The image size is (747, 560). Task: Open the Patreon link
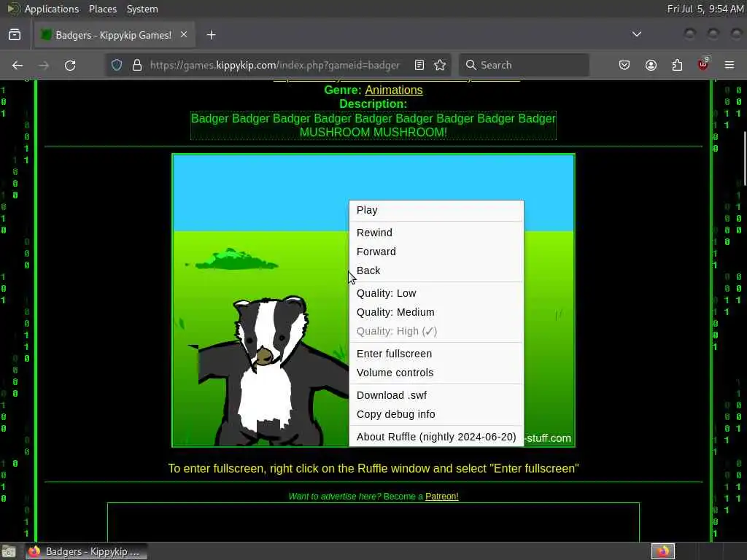point(441,496)
